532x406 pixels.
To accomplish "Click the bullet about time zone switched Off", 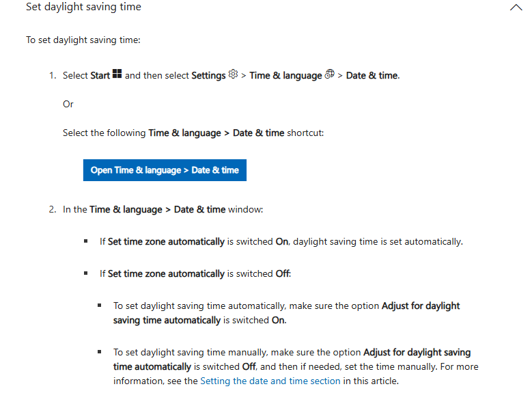I will pos(195,273).
